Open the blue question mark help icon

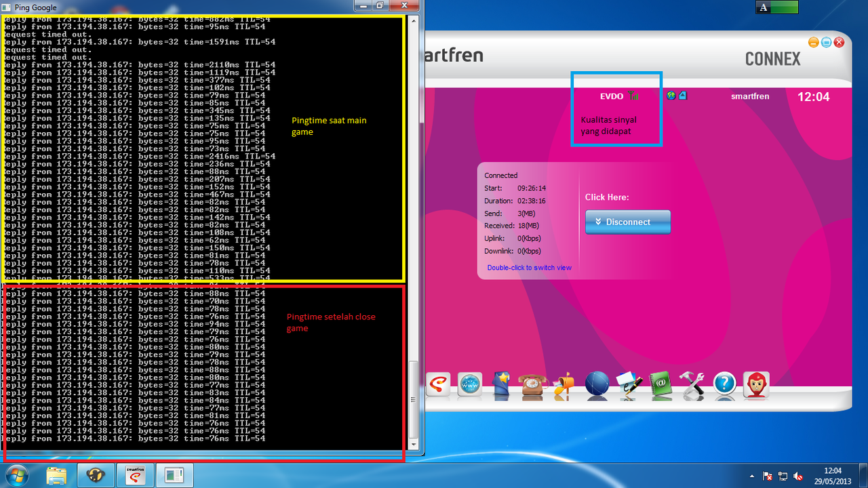pyautogui.click(x=724, y=384)
